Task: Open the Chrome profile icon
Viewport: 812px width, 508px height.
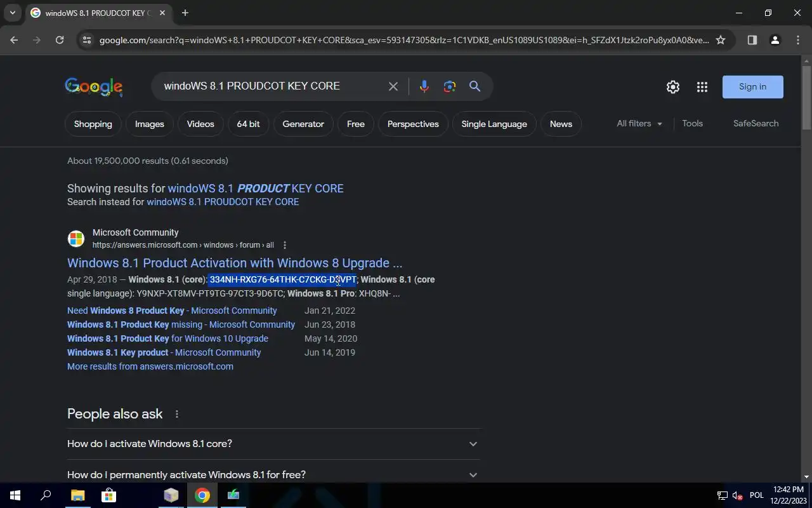Action: [775, 40]
